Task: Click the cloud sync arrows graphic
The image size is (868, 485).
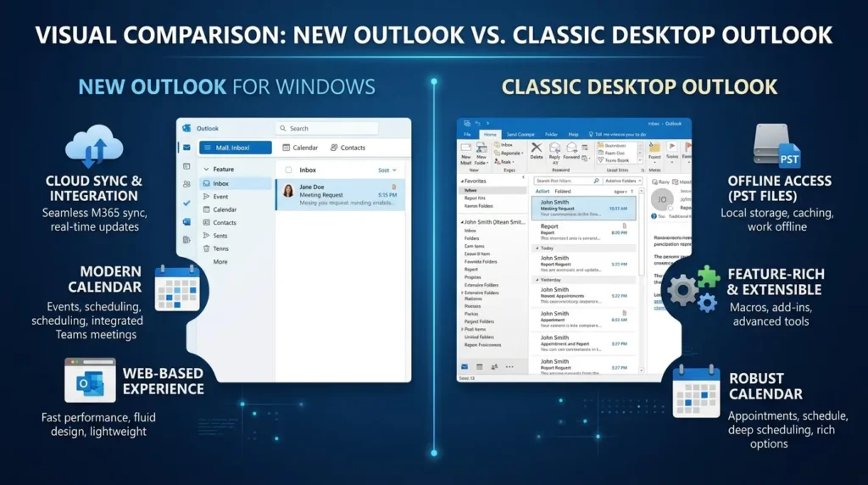Action: [x=94, y=145]
